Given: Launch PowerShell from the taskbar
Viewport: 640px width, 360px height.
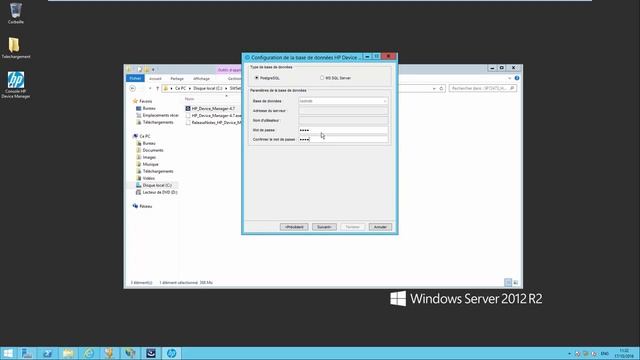Looking at the screenshot, I should (x=47, y=353).
